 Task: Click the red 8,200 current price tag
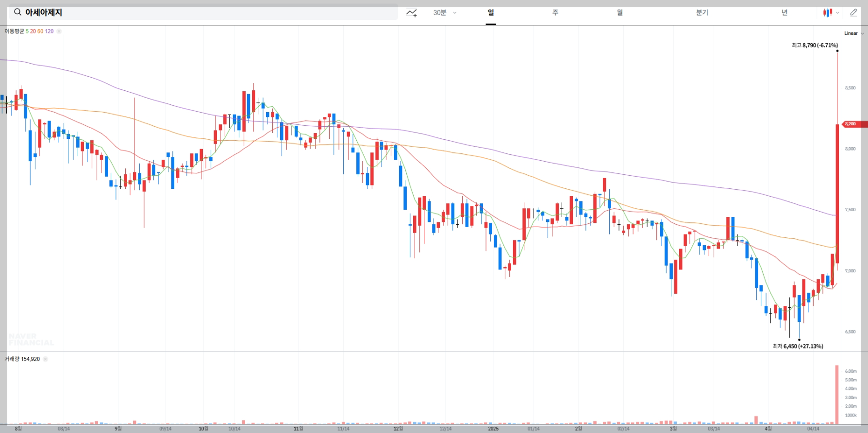[855, 124]
